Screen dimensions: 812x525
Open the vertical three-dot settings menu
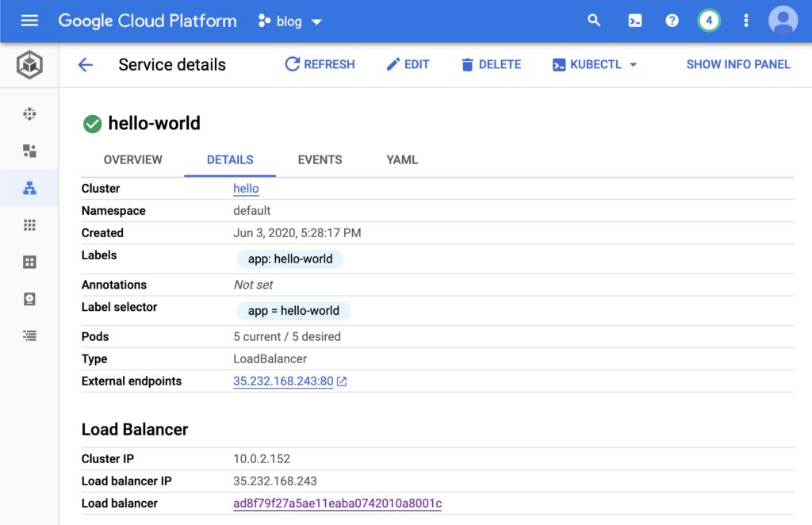tap(745, 21)
